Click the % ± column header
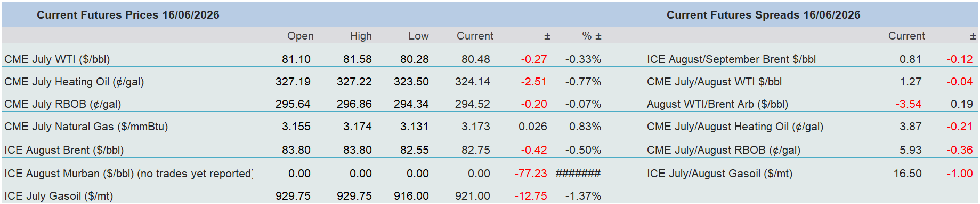980x204 pixels. click(x=592, y=36)
